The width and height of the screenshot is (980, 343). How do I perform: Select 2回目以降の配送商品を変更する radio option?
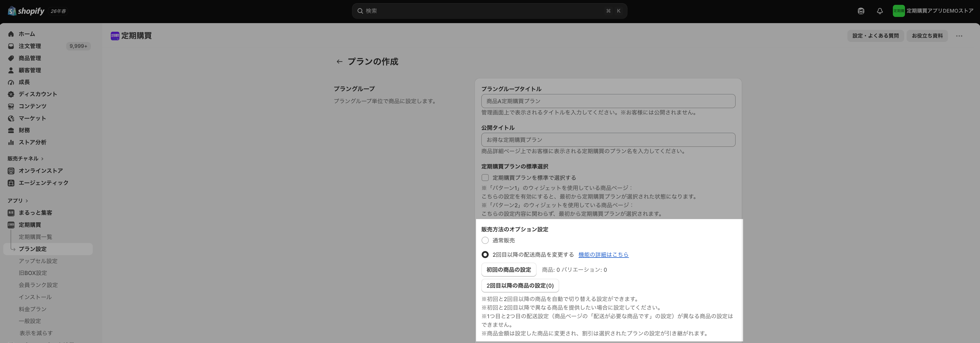pyautogui.click(x=485, y=254)
